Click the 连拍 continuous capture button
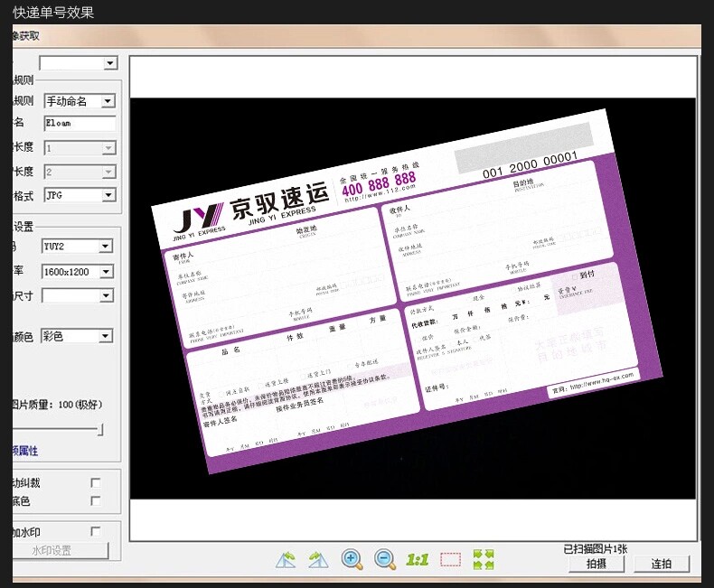Viewport: 714px width, 588px height. tap(662, 564)
